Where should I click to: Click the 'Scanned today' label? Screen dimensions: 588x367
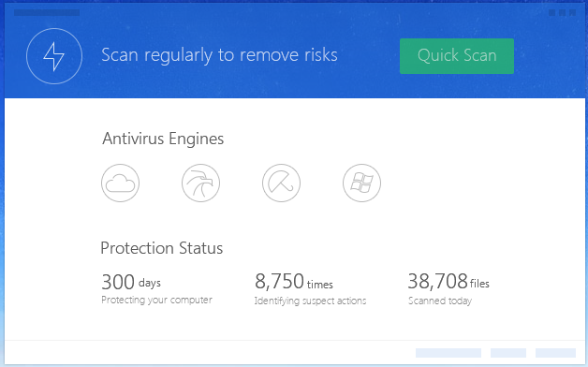440,301
